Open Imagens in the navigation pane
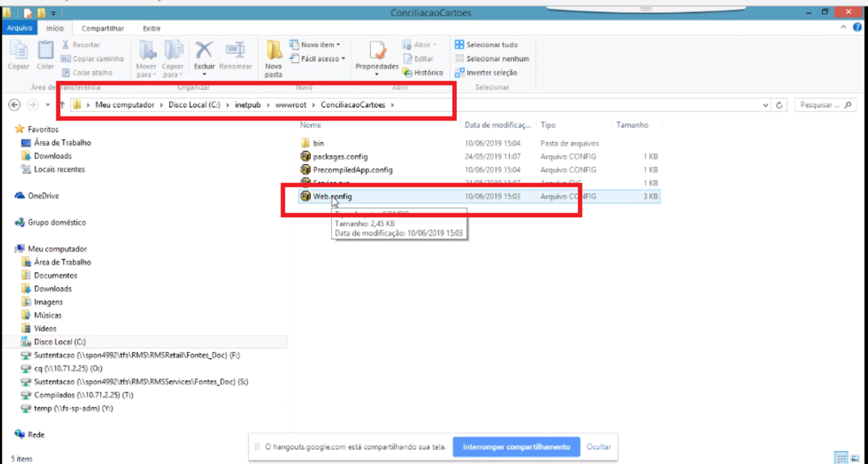The width and height of the screenshot is (868, 464). pos(48,302)
